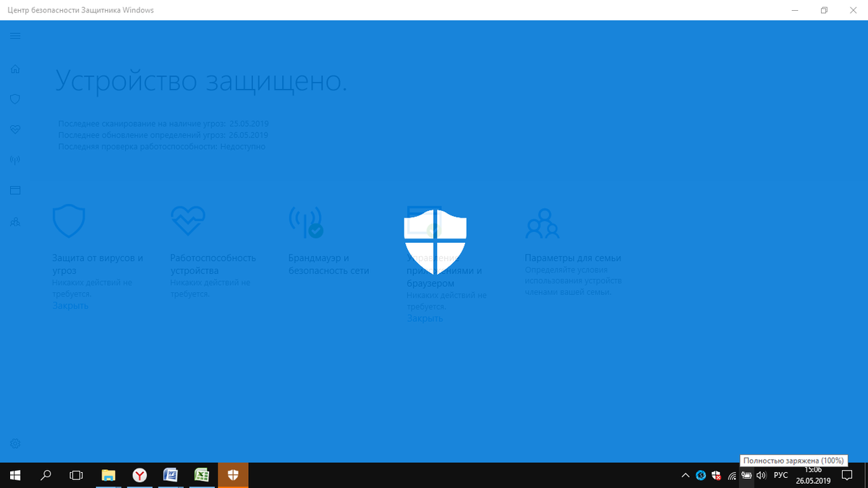Switch input language "РУС"
This screenshot has width=868, height=488.
(781, 475)
